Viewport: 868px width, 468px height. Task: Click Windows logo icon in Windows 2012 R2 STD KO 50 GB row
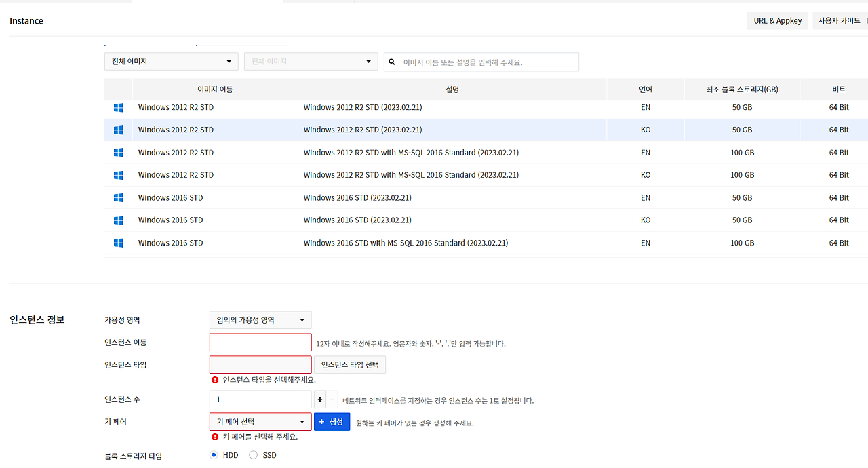[118, 130]
